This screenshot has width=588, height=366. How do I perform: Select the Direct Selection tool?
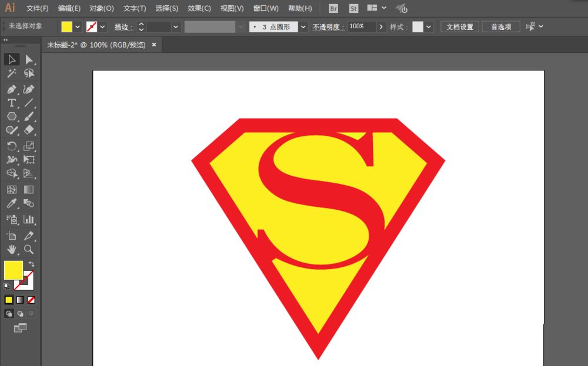pos(29,59)
